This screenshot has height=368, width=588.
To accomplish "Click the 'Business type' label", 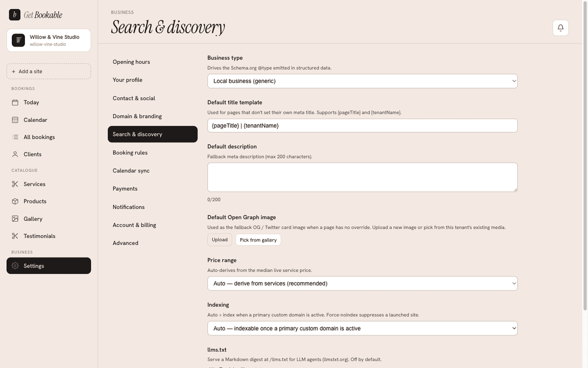I will 225,58.
